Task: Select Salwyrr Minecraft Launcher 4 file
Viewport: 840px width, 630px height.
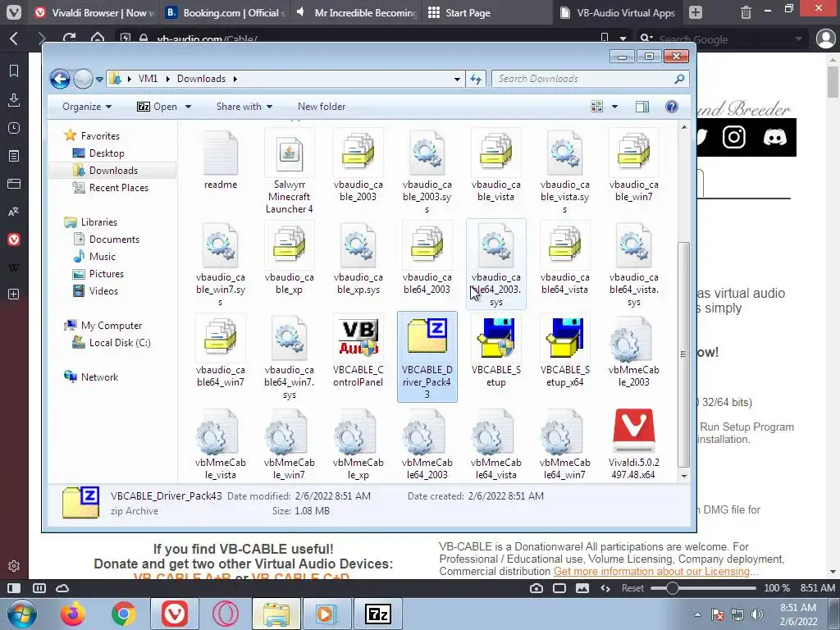Action: 290,172
